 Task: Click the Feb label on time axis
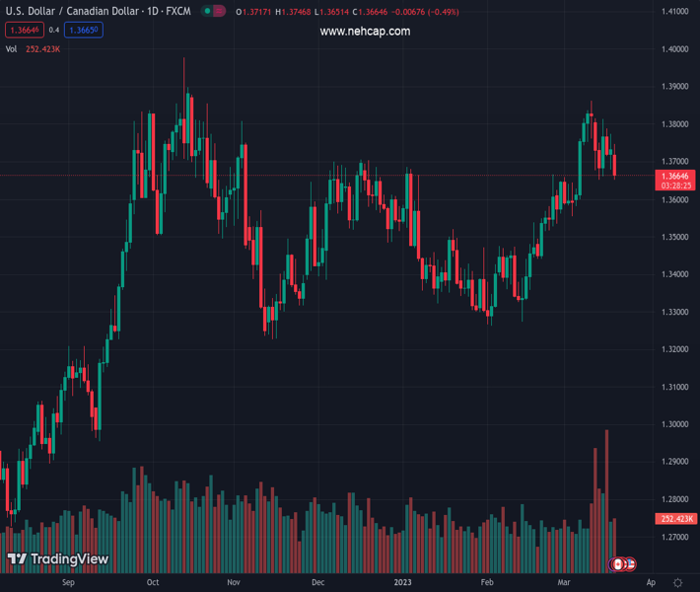click(x=487, y=582)
